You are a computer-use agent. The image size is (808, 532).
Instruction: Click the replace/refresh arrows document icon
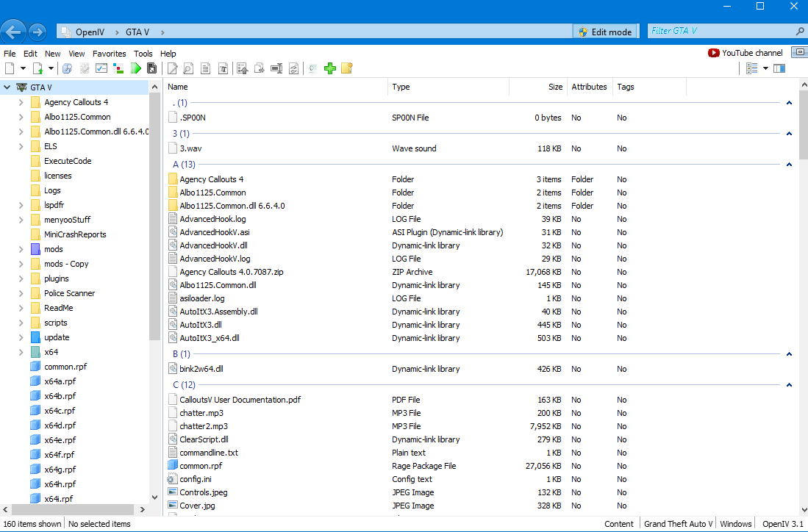pos(294,68)
